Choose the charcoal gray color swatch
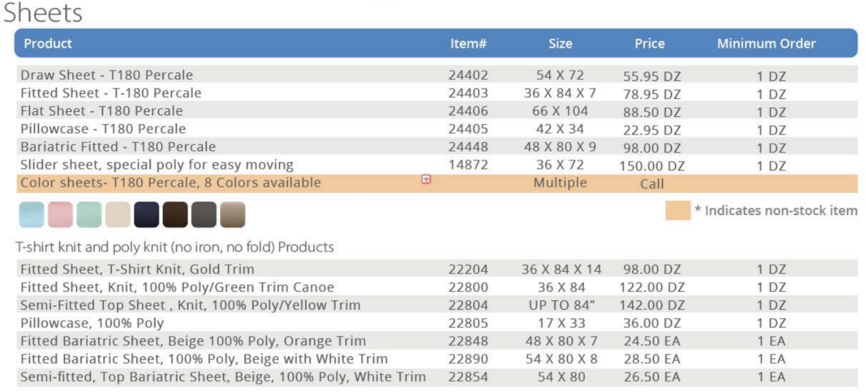The width and height of the screenshot is (866, 392). 204,215
